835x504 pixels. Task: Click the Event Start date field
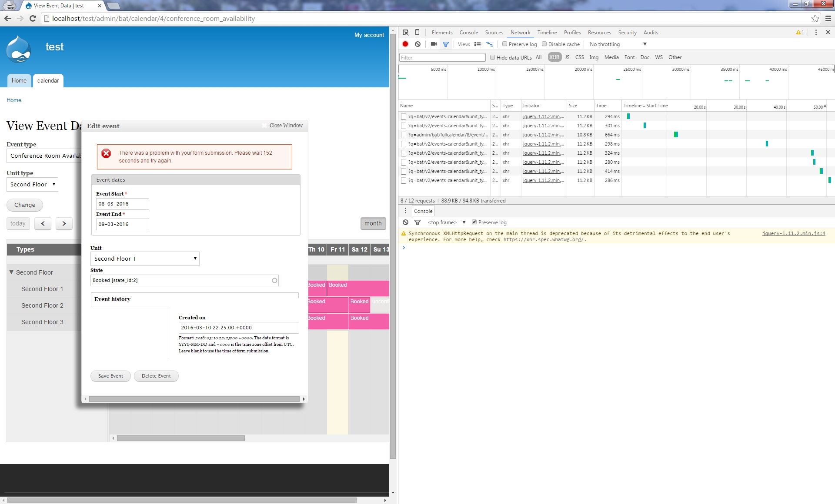[x=122, y=204]
